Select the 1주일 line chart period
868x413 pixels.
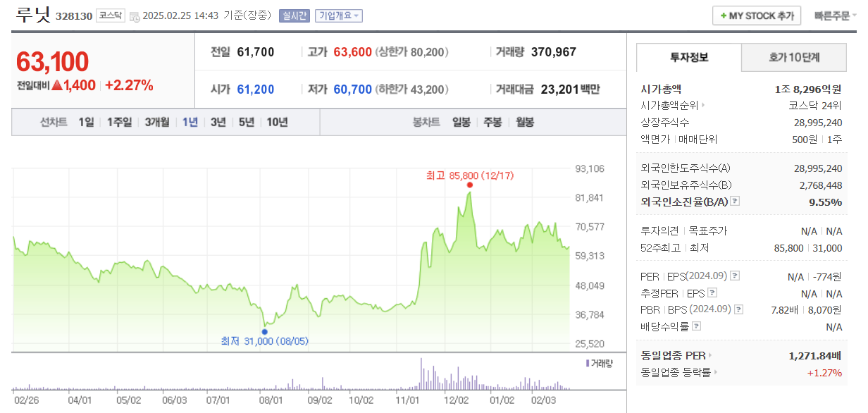click(119, 122)
